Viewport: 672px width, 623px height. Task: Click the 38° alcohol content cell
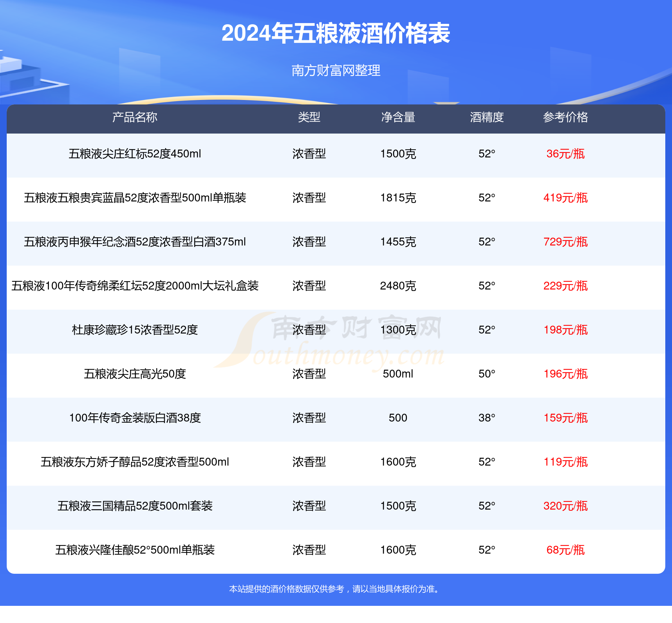pos(487,418)
